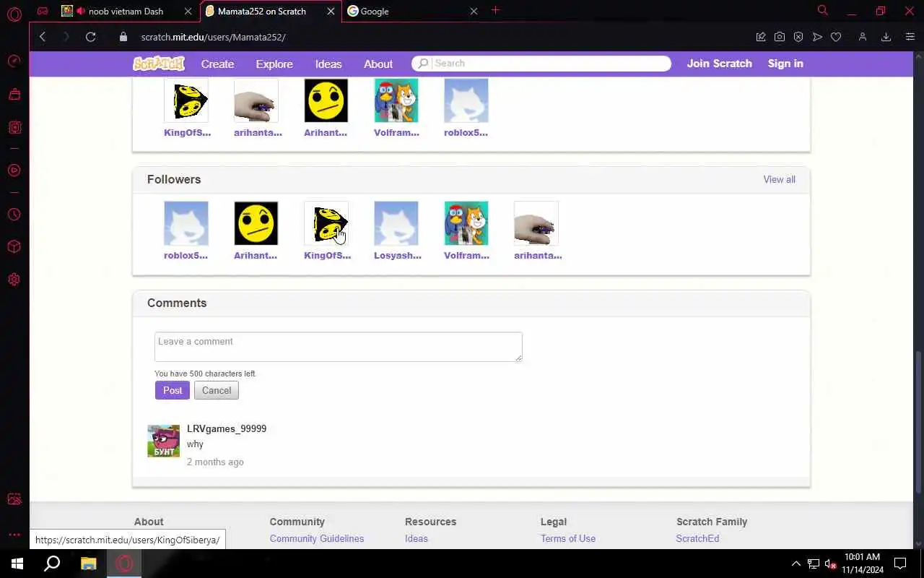Screen dimensions: 924x578
Task: Open the ad blocker shield icon
Action: (x=798, y=37)
